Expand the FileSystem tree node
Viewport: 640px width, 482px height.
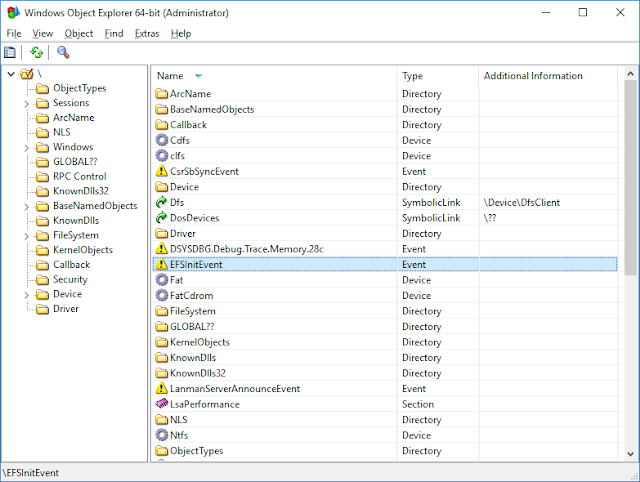click(27, 235)
